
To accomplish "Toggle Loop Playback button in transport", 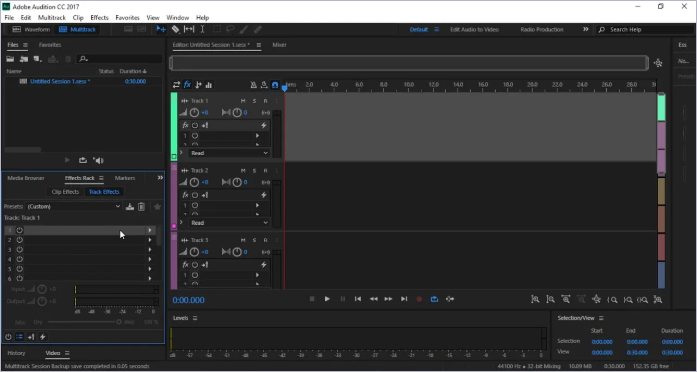I will (434, 299).
